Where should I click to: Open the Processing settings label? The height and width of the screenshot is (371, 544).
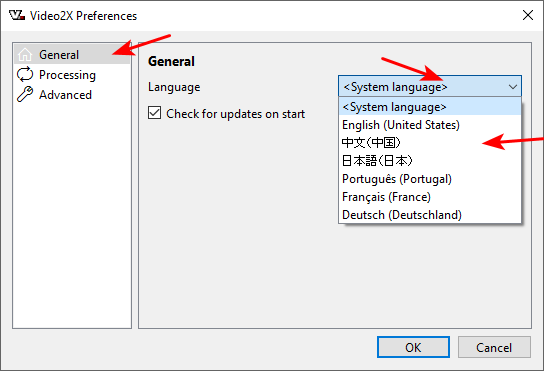tap(67, 75)
